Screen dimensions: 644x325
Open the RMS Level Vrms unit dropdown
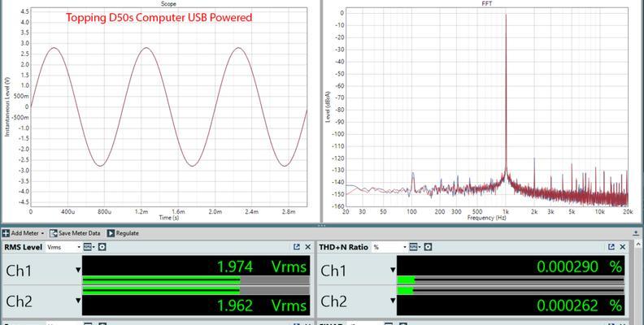pyautogui.click(x=79, y=247)
